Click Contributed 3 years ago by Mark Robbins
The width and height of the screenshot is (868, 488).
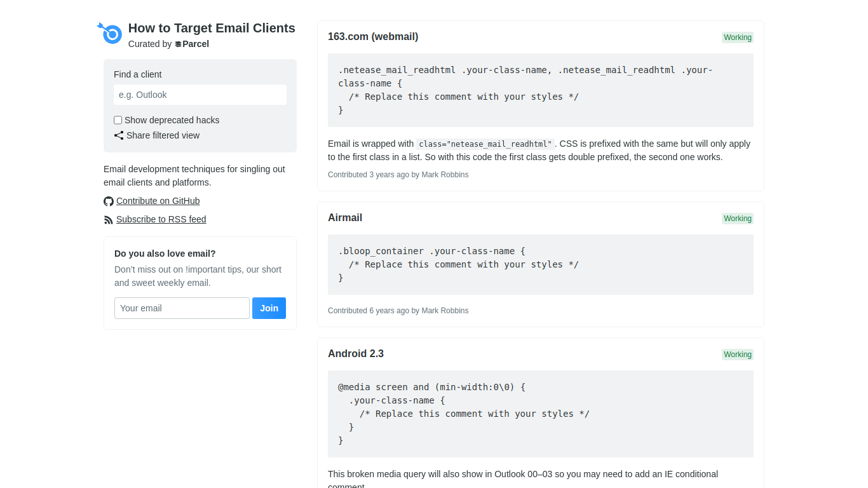pos(398,175)
